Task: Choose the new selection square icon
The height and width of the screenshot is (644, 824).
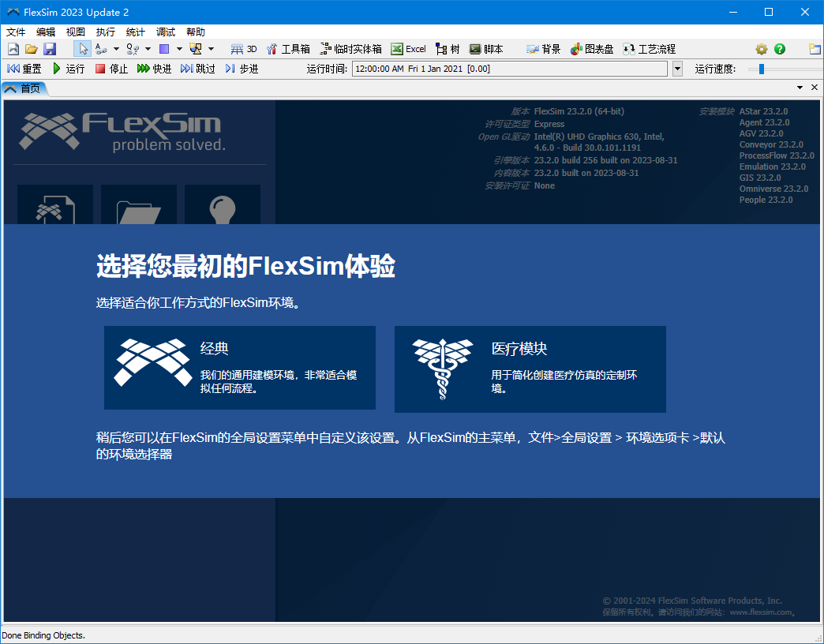Action: (x=164, y=50)
